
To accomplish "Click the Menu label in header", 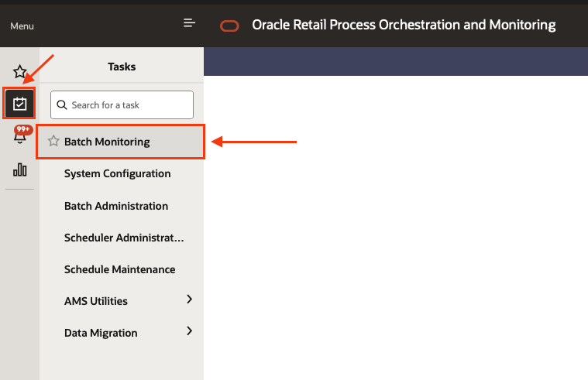I will [22, 26].
